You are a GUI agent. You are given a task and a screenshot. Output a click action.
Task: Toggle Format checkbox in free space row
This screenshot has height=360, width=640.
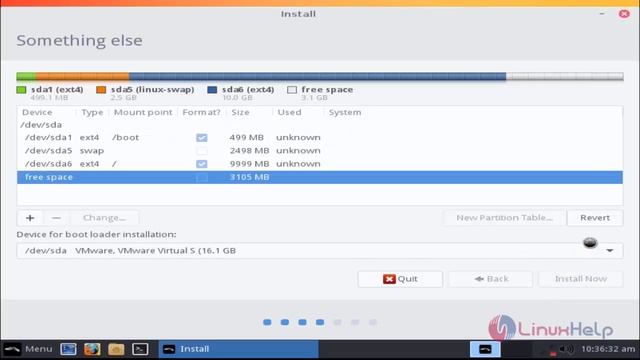pyautogui.click(x=202, y=177)
